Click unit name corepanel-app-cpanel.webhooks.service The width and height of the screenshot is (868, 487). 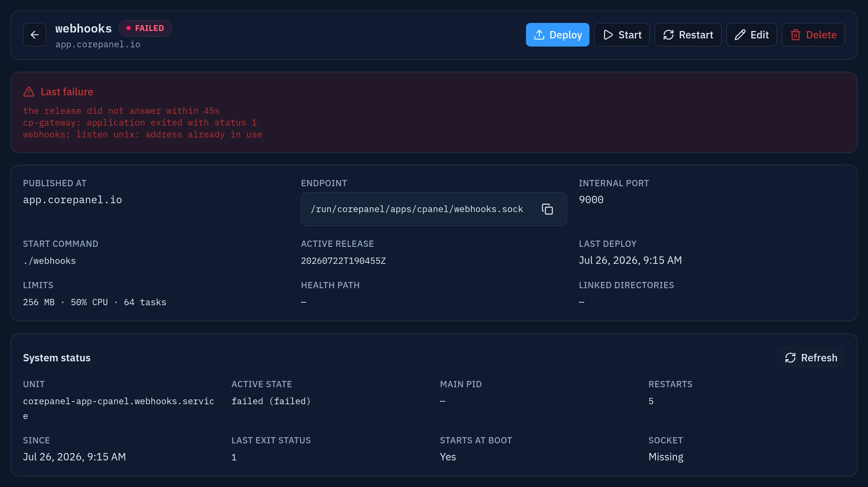tap(119, 408)
